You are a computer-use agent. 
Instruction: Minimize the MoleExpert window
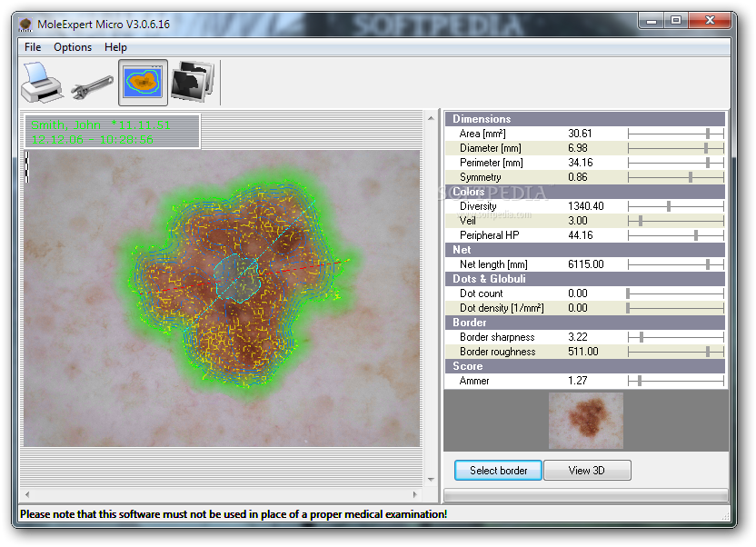[x=652, y=21]
